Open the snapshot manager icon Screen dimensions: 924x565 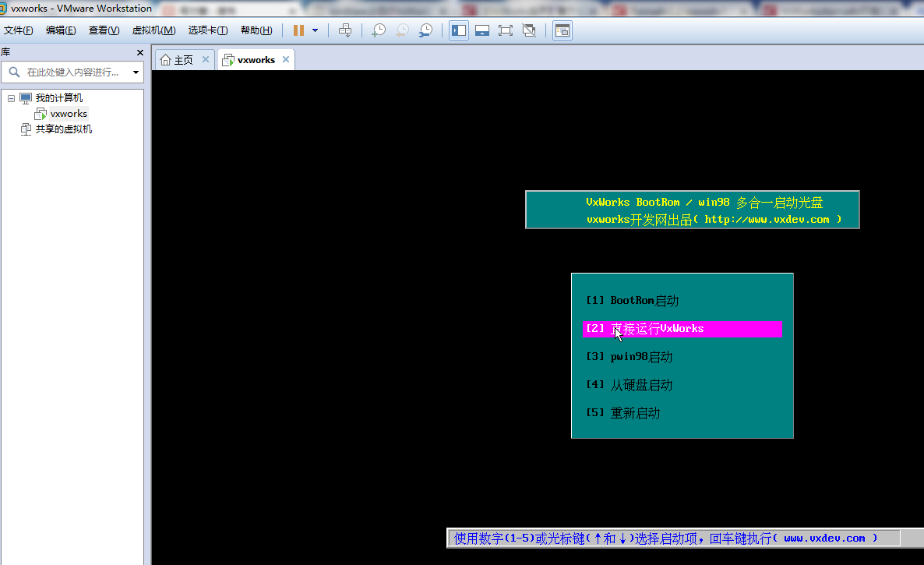click(425, 30)
